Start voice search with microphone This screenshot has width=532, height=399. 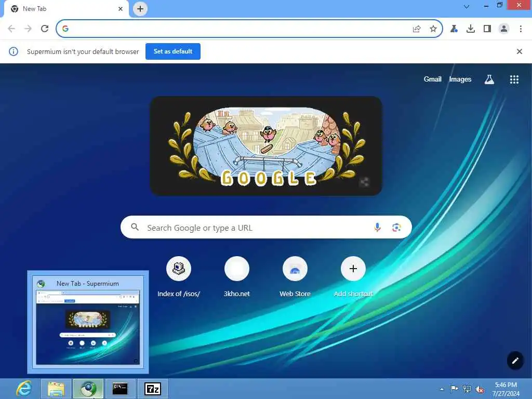click(x=377, y=227)
